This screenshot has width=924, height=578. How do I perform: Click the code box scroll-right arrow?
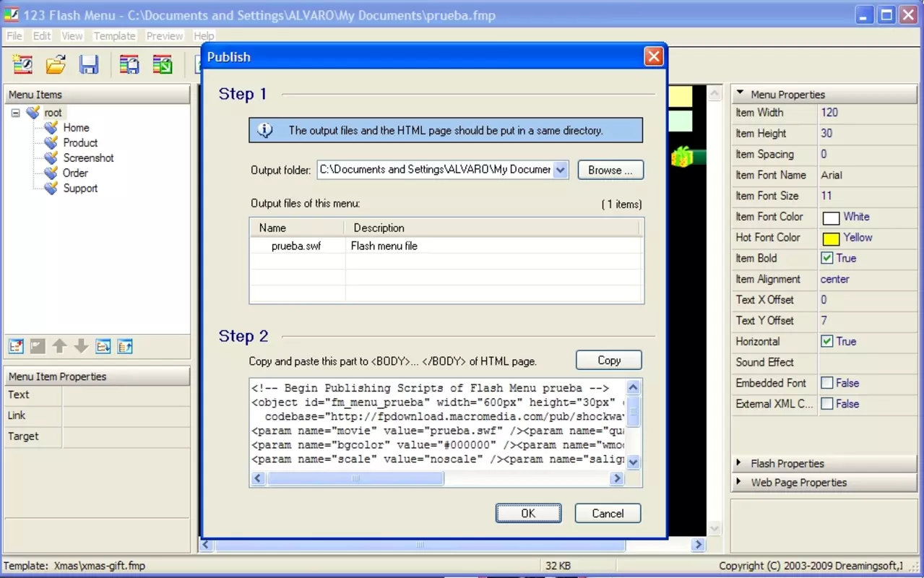pos(616,478)
